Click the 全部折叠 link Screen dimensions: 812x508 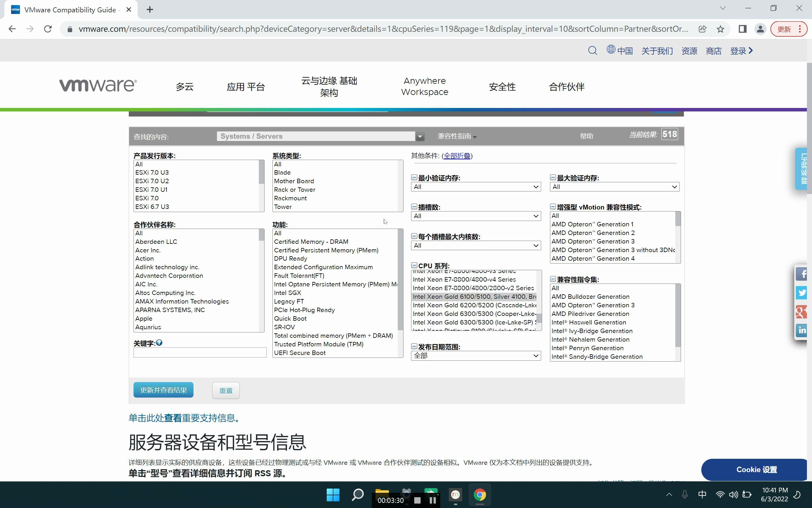(x=457, y=156)
